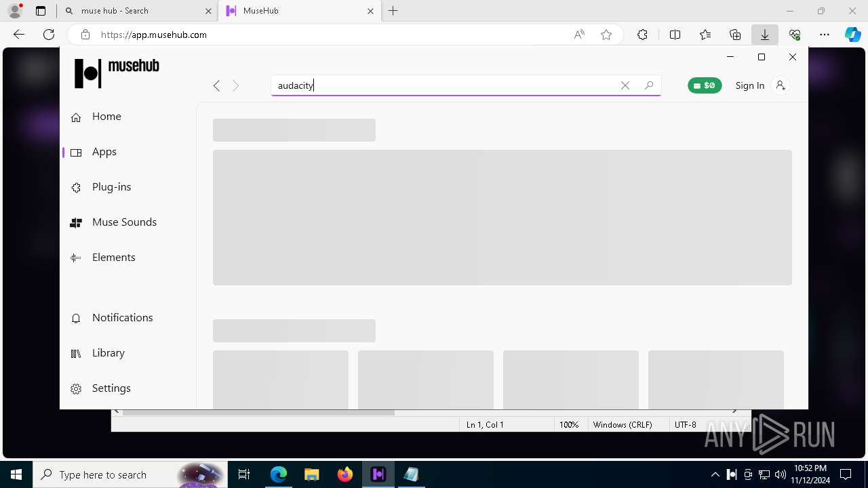
Task: Refresh the page in Edge
Action: tap(49, 35)
